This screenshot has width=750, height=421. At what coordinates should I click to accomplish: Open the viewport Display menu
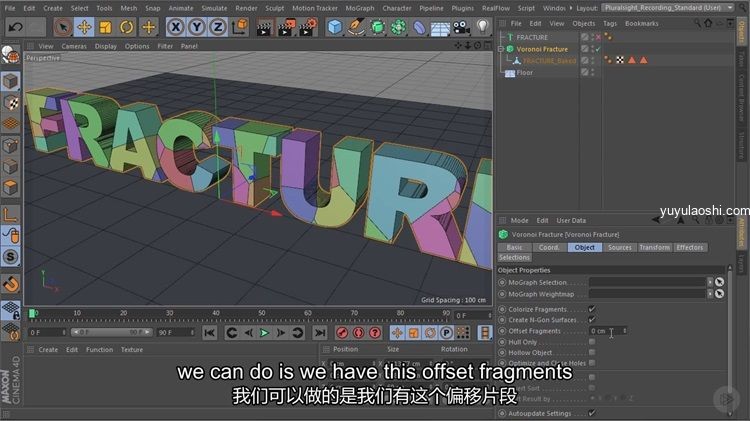[x=106, y=46]
